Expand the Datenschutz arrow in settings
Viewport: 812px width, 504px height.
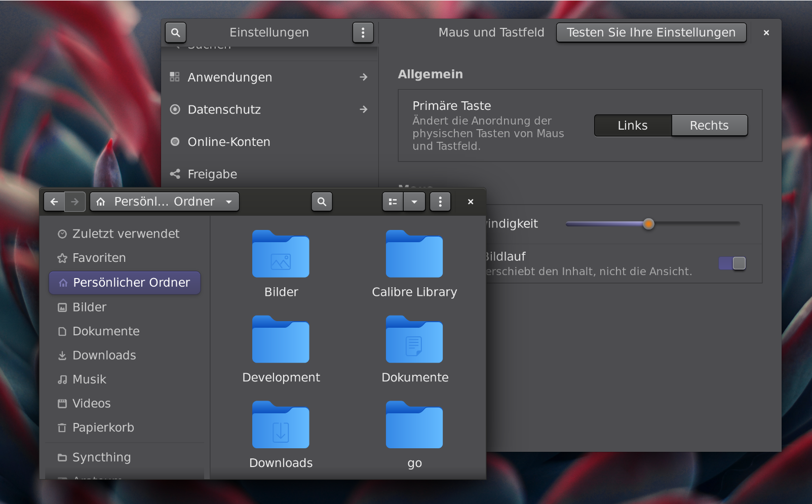363,109
